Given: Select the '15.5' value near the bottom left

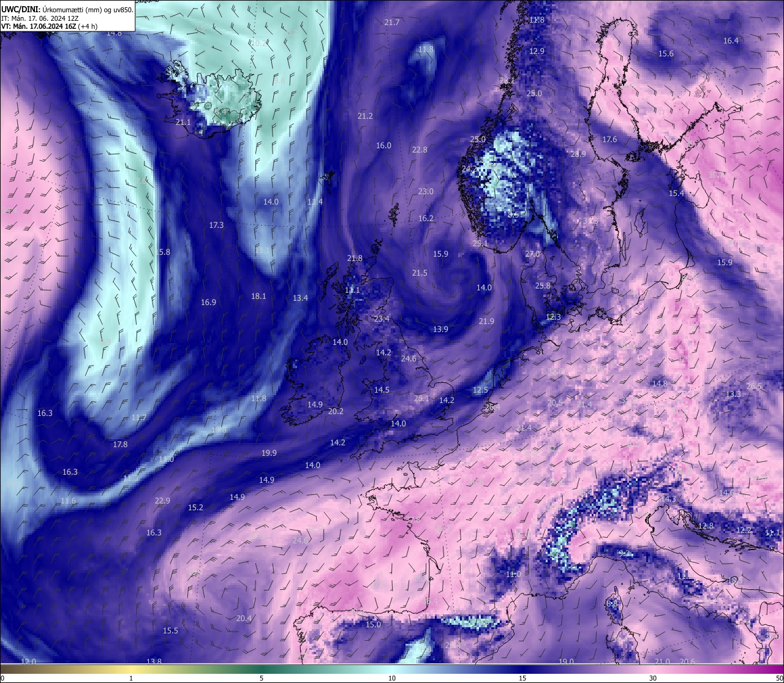Looking at the screenshot, I should pyautogui.click(x=170, y=631).
